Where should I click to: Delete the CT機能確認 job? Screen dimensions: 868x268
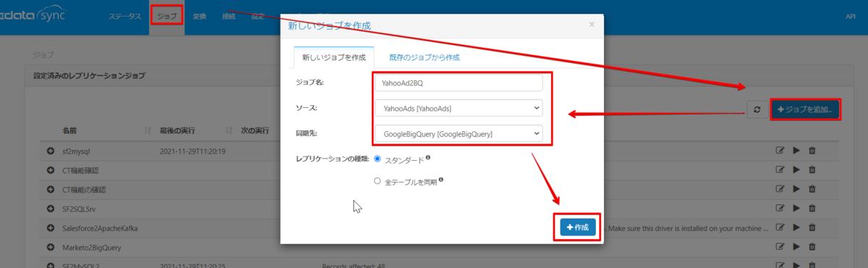[812, 170]
